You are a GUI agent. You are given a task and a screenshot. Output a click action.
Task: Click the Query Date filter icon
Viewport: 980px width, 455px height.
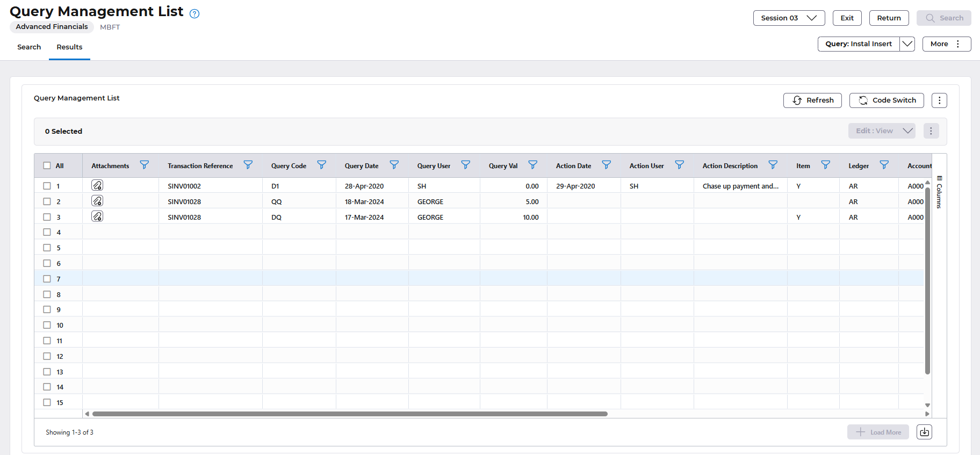[394, 165]
